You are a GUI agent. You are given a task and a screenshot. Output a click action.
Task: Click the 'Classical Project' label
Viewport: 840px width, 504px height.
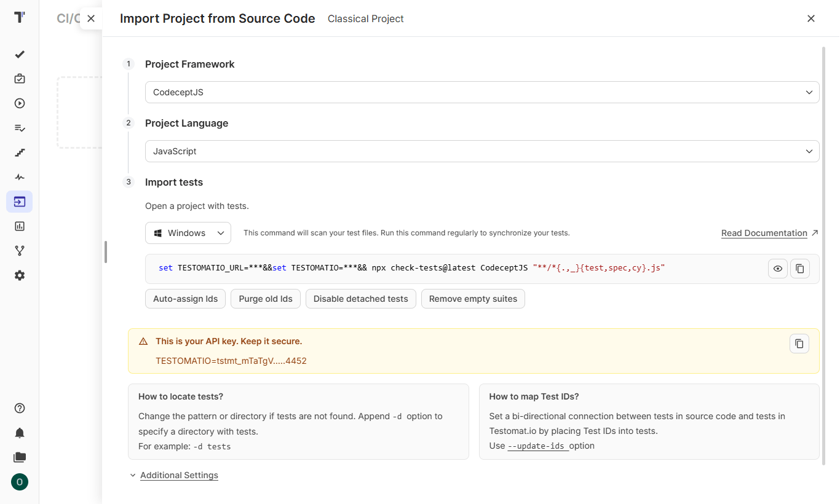coord(366,18)
